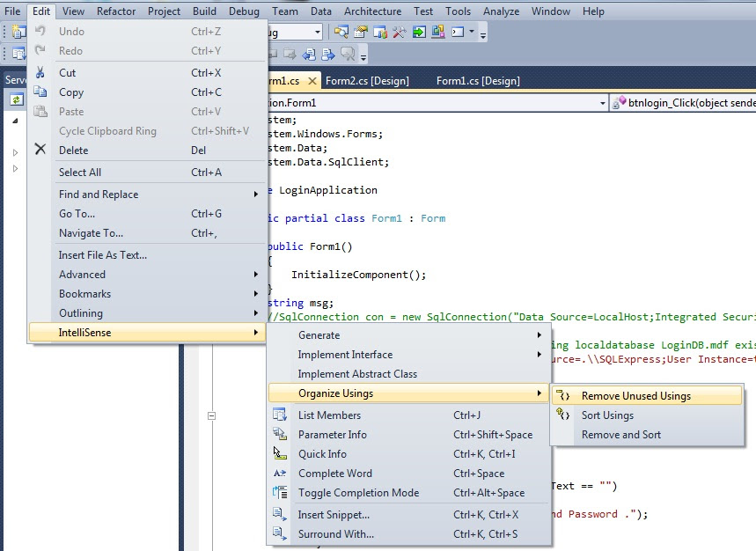Image resolution: width=756 pixels, height=551 pixels.
Task: Choose Navigate To... in Edit menu
Action: tap(147, 233)
